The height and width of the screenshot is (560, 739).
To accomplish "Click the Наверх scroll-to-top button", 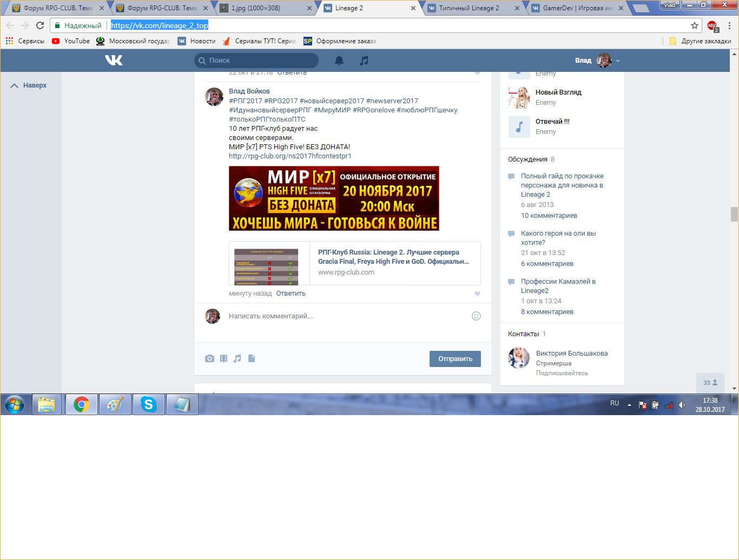I will (x=29, y=85).
